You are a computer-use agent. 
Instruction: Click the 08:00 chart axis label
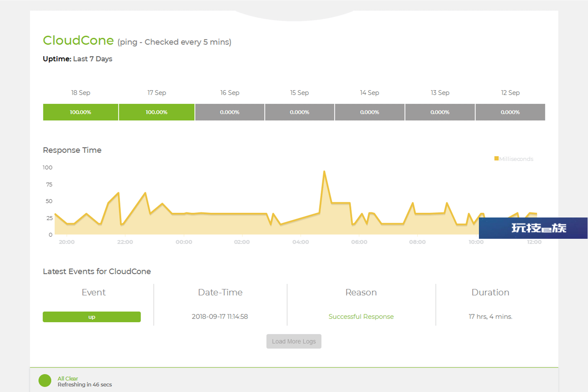coord(417,242)
